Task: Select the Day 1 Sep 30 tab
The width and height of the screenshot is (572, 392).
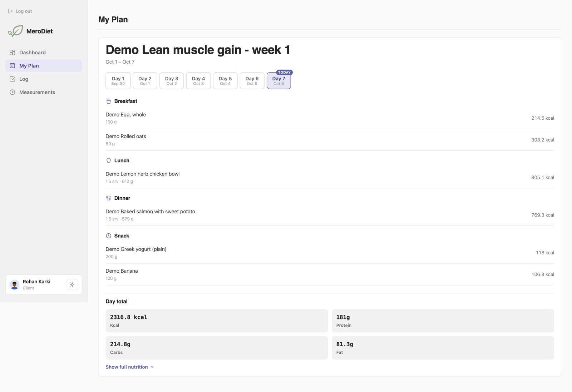Action: (118, 81)
